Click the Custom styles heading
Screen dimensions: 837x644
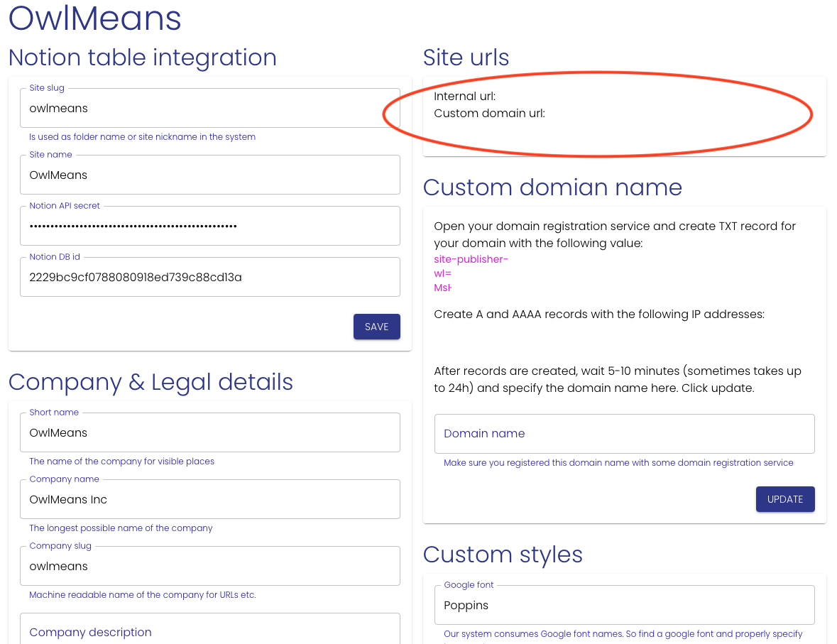[x=503, y=555]
